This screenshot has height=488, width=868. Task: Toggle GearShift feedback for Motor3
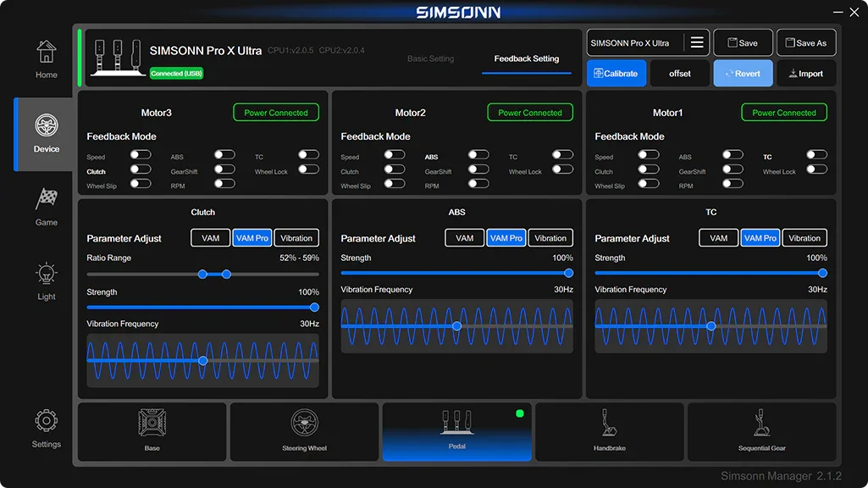[224, 169]
